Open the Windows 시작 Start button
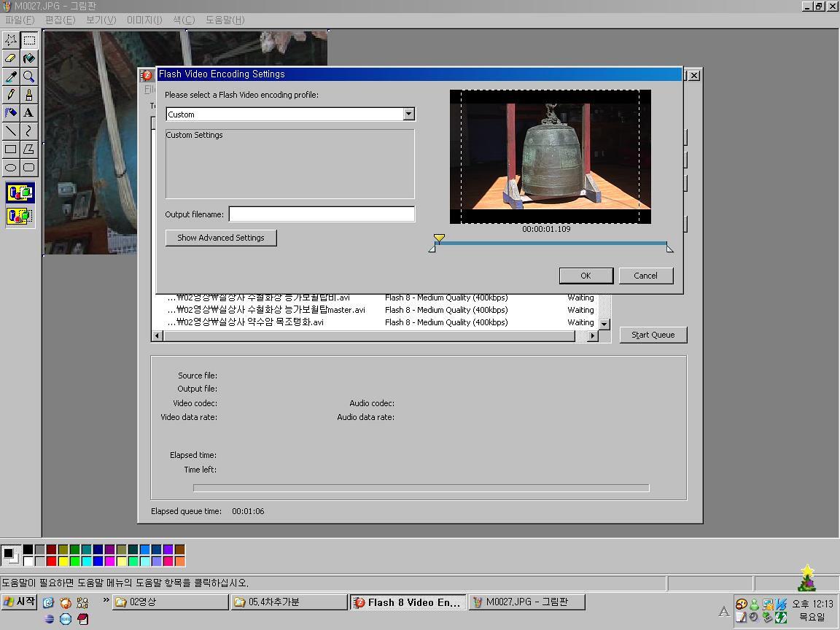 [x=19, y=602]
